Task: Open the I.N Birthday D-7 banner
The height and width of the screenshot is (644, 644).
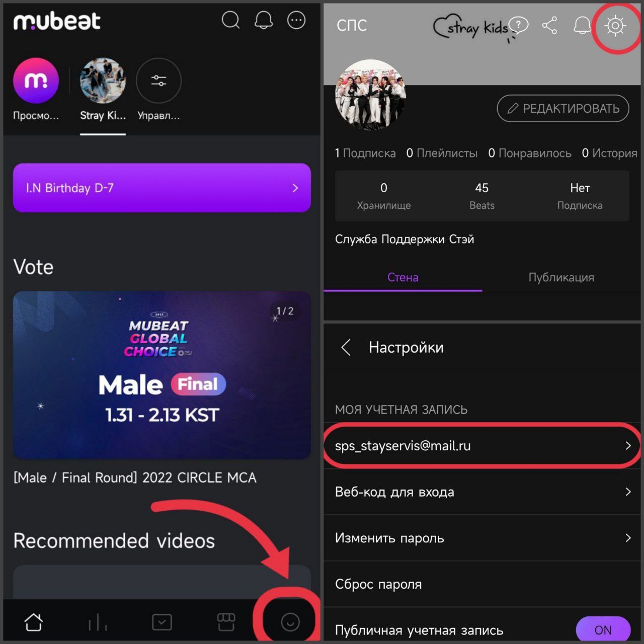Action: point(162,188)
